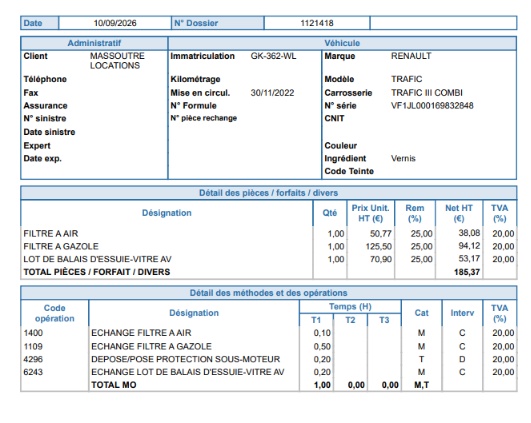
Task: Click net HT amount 53,17
Action: click(469, 259)
